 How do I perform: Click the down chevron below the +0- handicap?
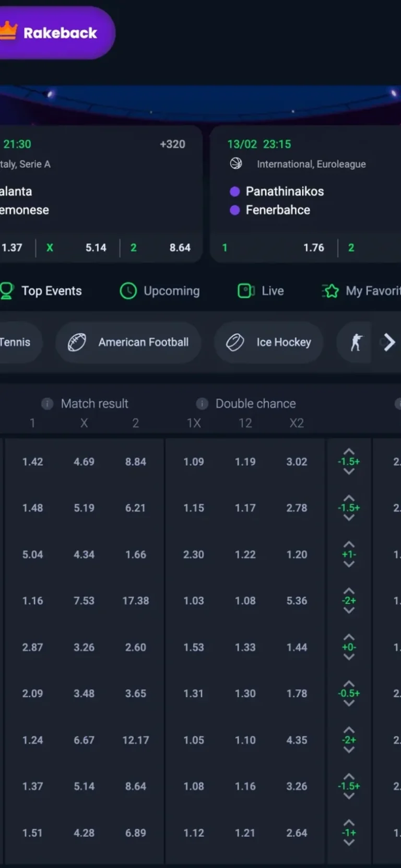[x=349, y=658]
